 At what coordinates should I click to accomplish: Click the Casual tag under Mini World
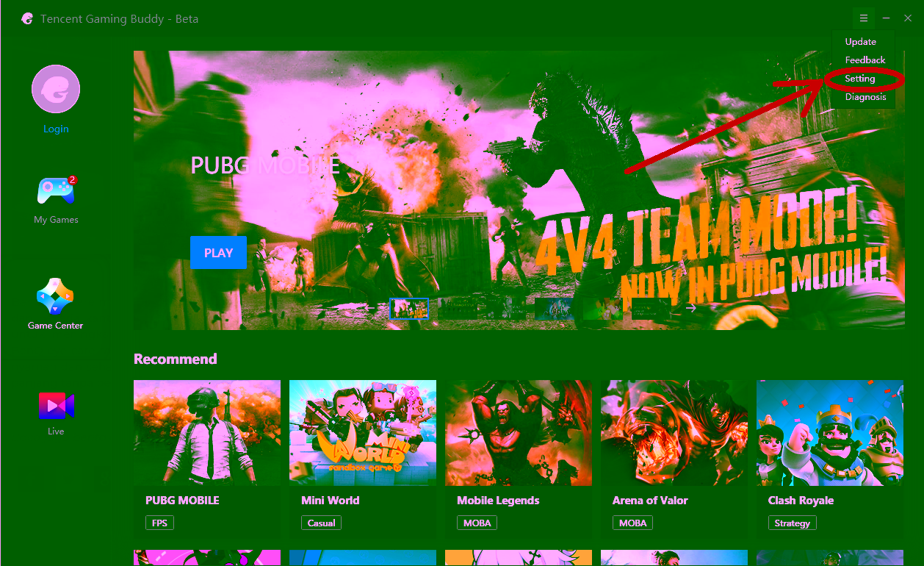(321, 523)
